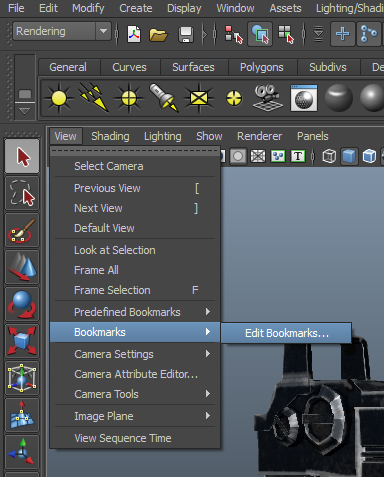Choose Look at Selection menu item
Image resolution: width=384 pixels, height=477 pixels.
tap(135, 250)
